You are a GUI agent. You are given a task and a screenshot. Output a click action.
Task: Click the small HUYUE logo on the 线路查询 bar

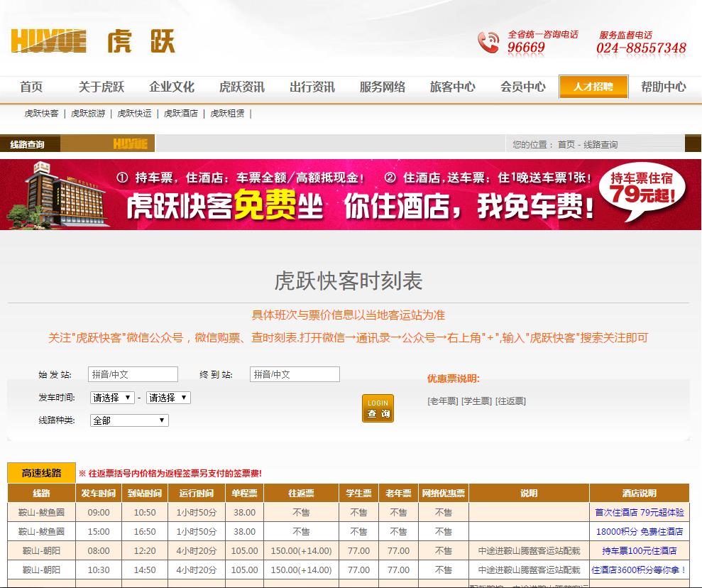tap(130, 143)
